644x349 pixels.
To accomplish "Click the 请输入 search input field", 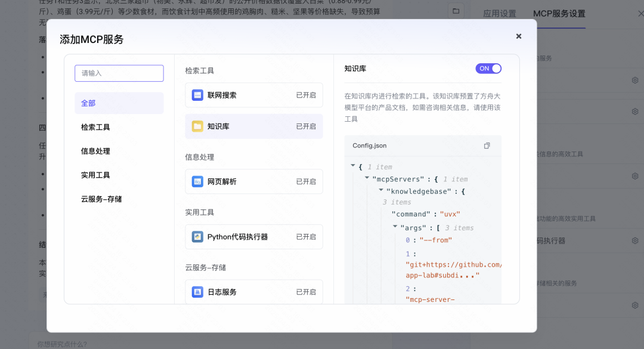I will pos(119,73).
